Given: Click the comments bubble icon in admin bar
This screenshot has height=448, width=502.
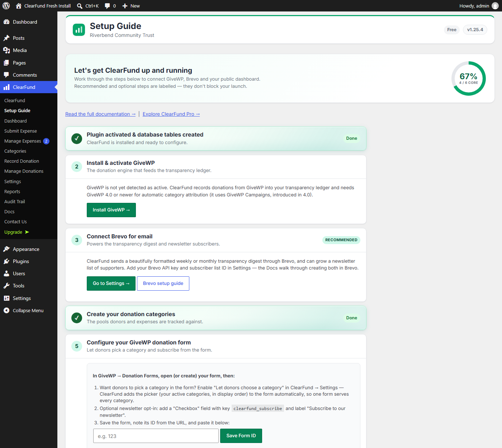Looking at the screenshot, I should [107, 6].
